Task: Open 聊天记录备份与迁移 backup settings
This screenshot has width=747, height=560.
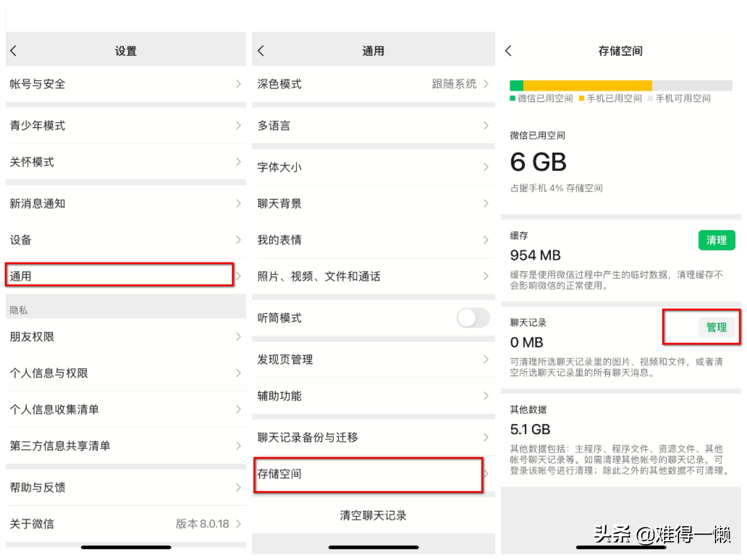Action: pos(373,437)
